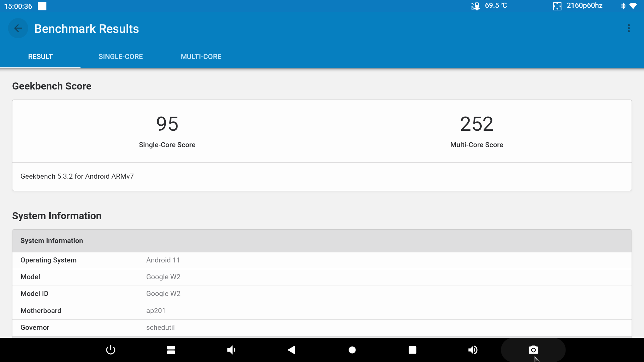Screen dimensions: 644x362
Task: Switch to the MULTI-CORE tab
Action: pos(201,57)
